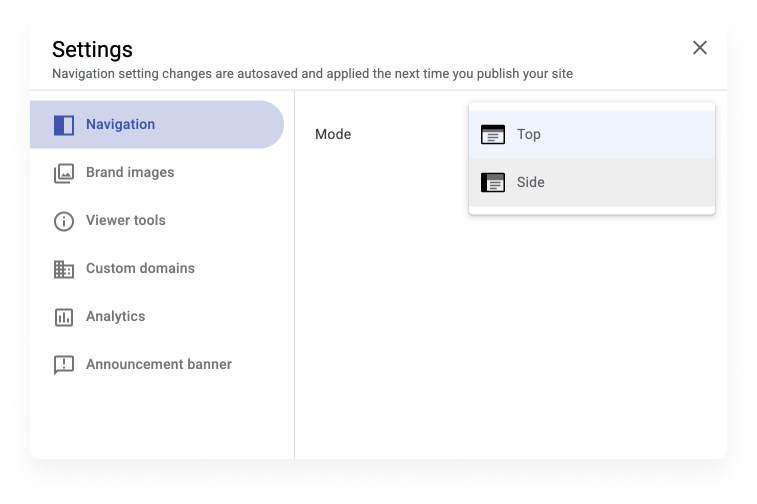Show the Analytics settings
Viewport: 757px width, 504px height.
[x=157, y=316]
